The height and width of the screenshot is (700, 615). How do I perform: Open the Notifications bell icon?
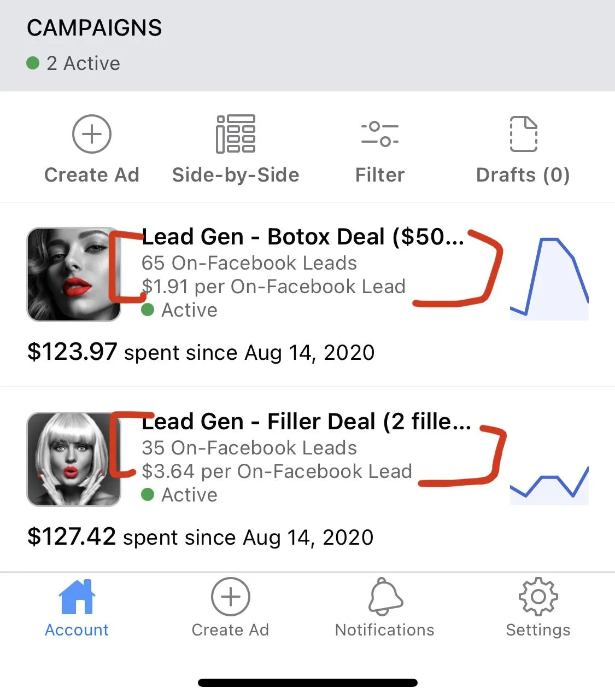(385, 597)
